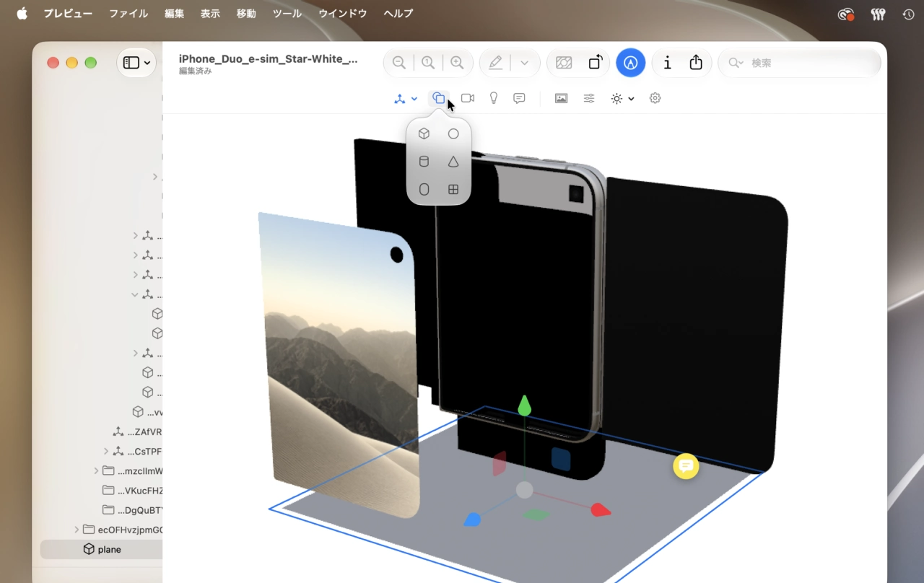The image size is (924, 583).
Task: Reset zoom to actual size magnifier
Action: coord(428,63)
